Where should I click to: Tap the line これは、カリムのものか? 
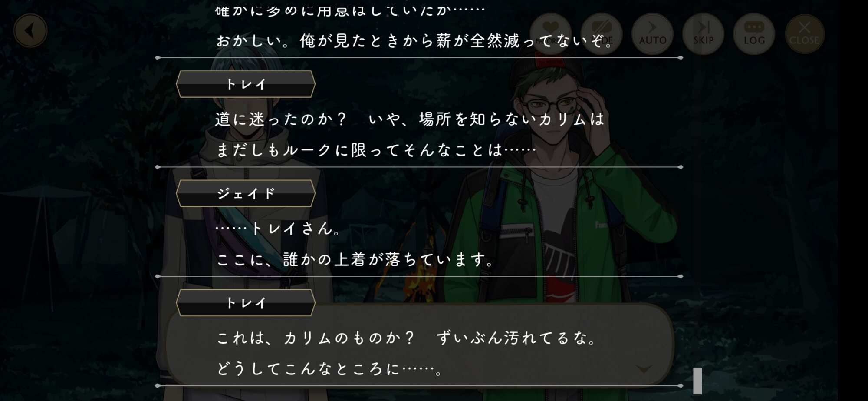[407, 338]
